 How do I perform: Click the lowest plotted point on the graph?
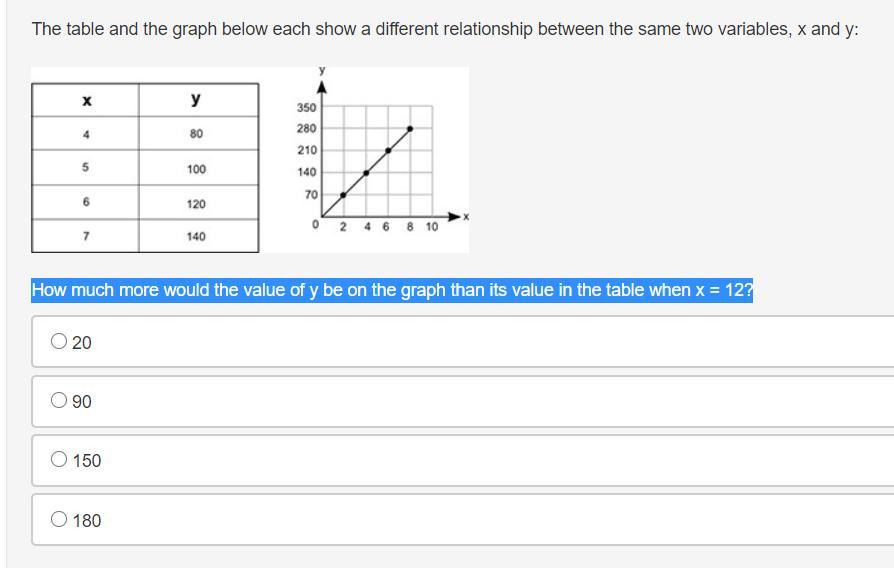click(x=343, y=195)
